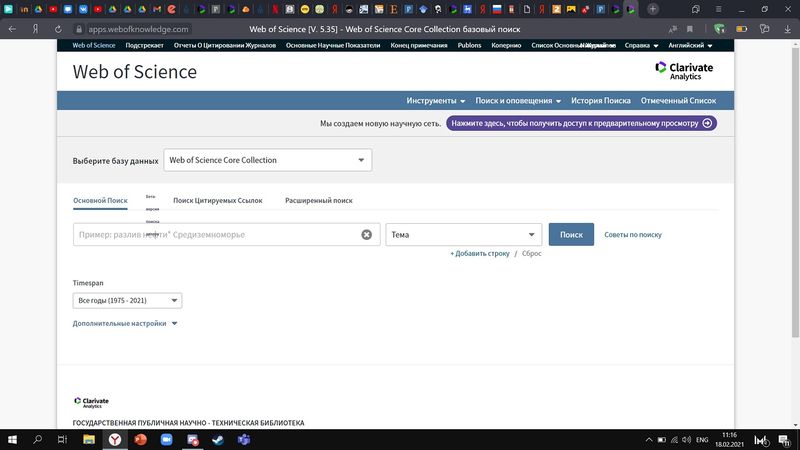Open the Справка dropdown in the top bar
800x450 pixels.
(641, 45)
